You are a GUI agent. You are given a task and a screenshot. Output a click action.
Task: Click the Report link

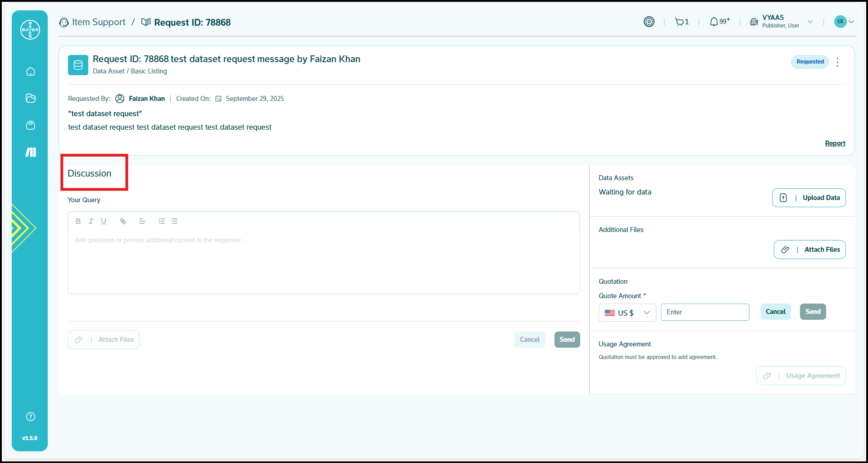coord(835,143)
